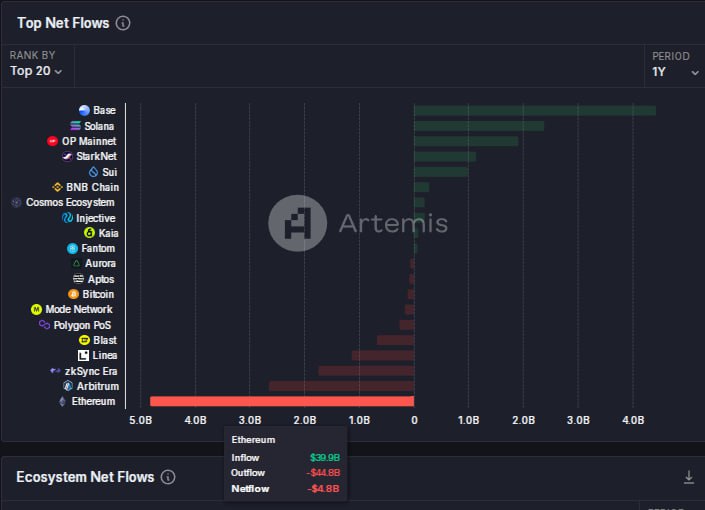Viewport: 705px width, 510px height.
Task: Click the Polygon PoS axis label
Action: tap(82, 325)
